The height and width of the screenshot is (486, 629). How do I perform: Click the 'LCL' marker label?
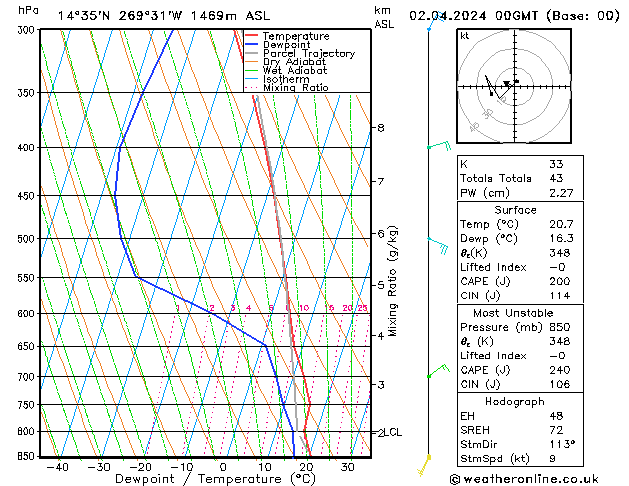pyautogui.click(x=393, y=432)
